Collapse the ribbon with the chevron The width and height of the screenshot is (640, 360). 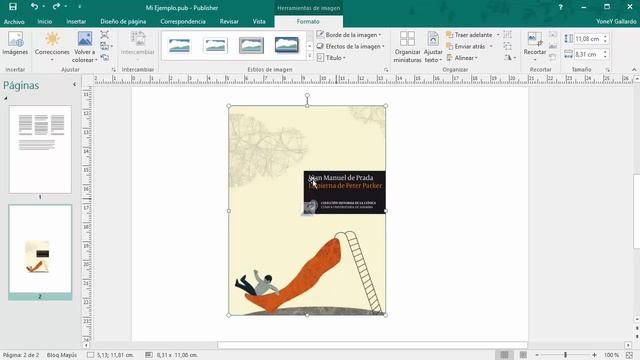click(x=634, y=70)
